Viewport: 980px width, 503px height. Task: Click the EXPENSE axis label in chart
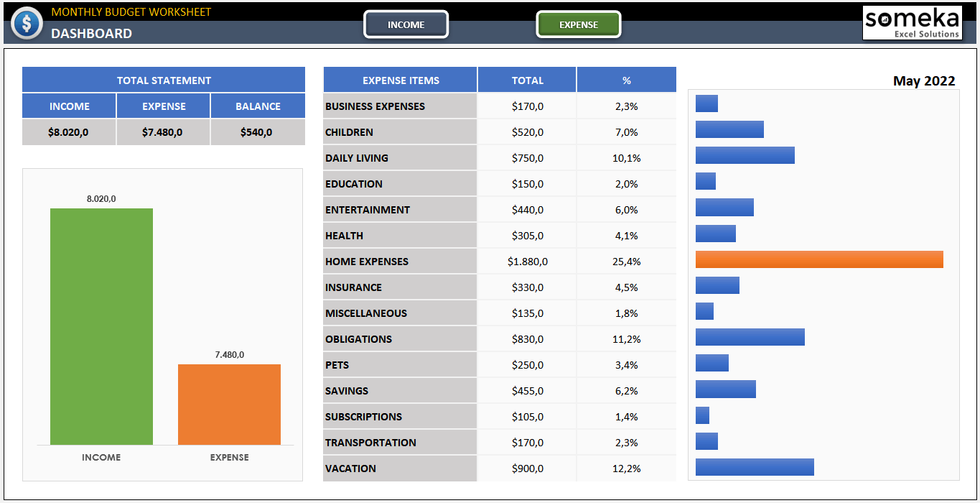(230, 457)
